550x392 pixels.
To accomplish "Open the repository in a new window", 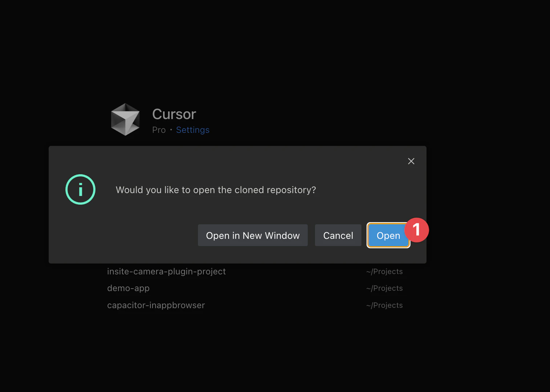I will tap(252, 235).
